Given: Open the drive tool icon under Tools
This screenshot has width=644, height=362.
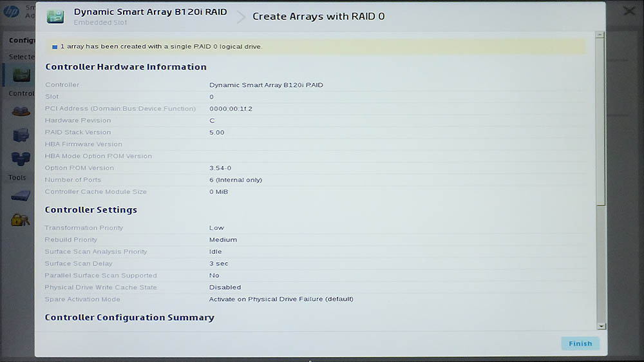Looking at the screenshot, I should click(x=21, y=196).
